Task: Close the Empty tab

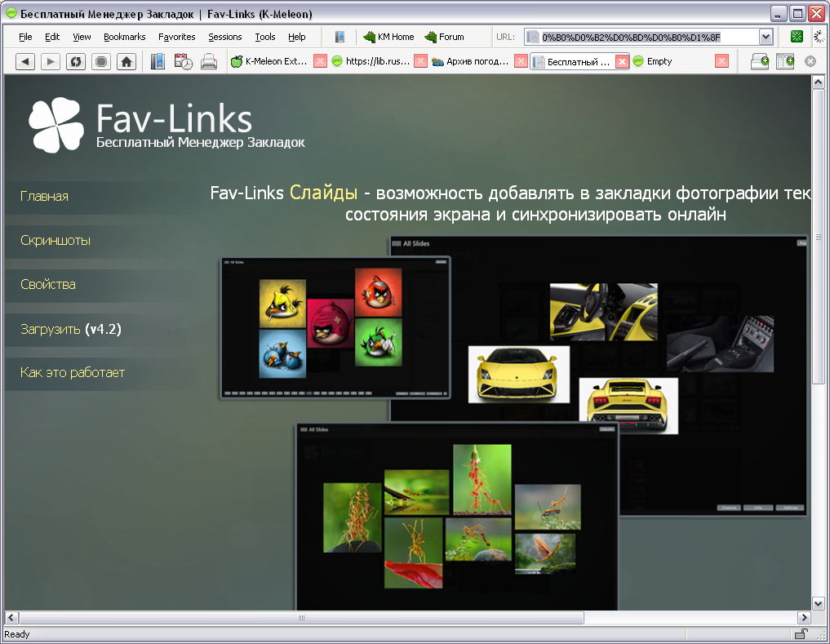Action: pos(721,61)
